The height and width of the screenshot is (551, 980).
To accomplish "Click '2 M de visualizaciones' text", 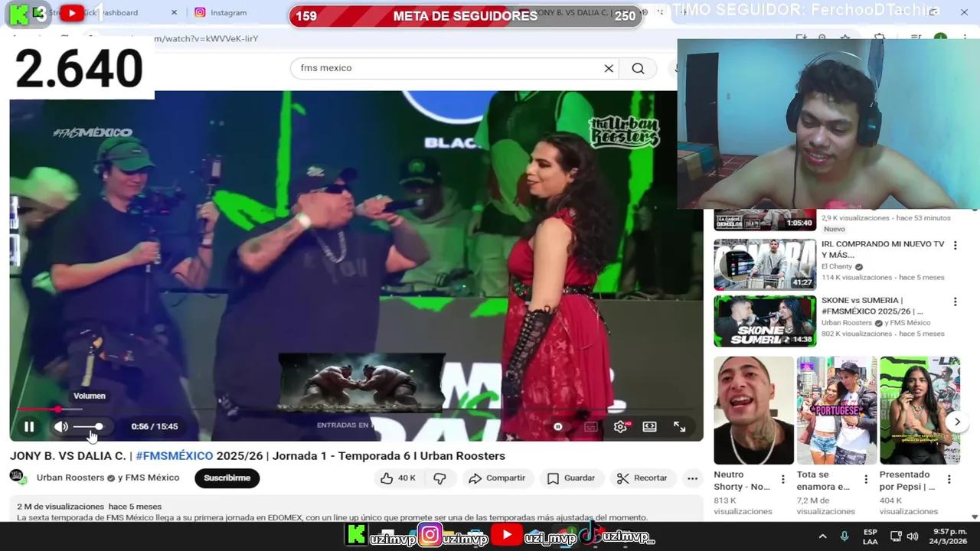I will pyautogui.click(x=60, y=507).
